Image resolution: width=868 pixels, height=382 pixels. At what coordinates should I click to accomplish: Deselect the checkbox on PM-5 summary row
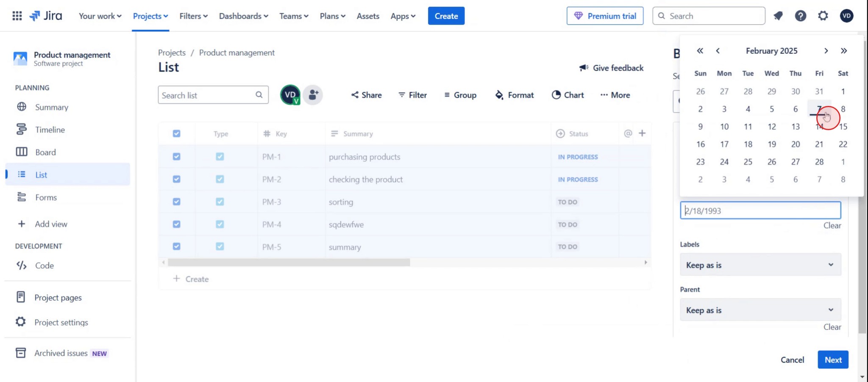click(x=176, y=246)
